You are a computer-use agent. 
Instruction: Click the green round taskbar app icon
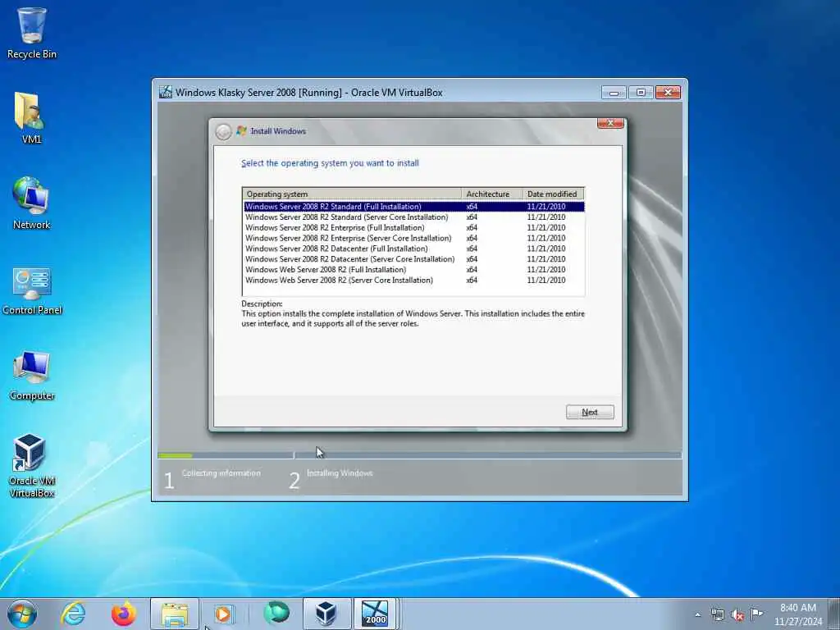click(276, 614)
